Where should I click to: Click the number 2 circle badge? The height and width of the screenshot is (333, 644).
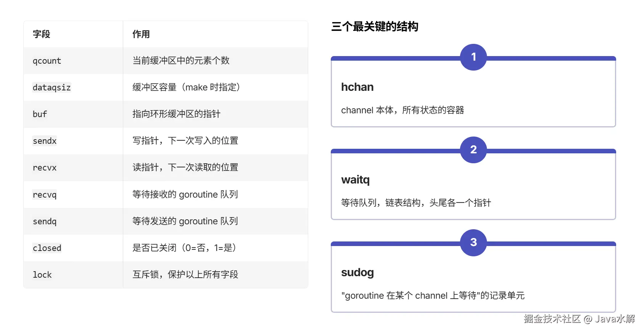click(473, 150)
